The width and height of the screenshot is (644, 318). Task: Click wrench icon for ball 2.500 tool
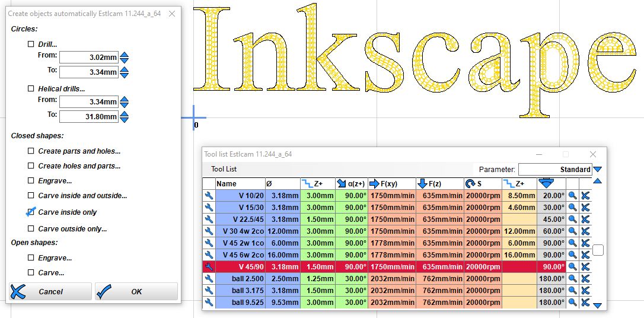[209, 279]
